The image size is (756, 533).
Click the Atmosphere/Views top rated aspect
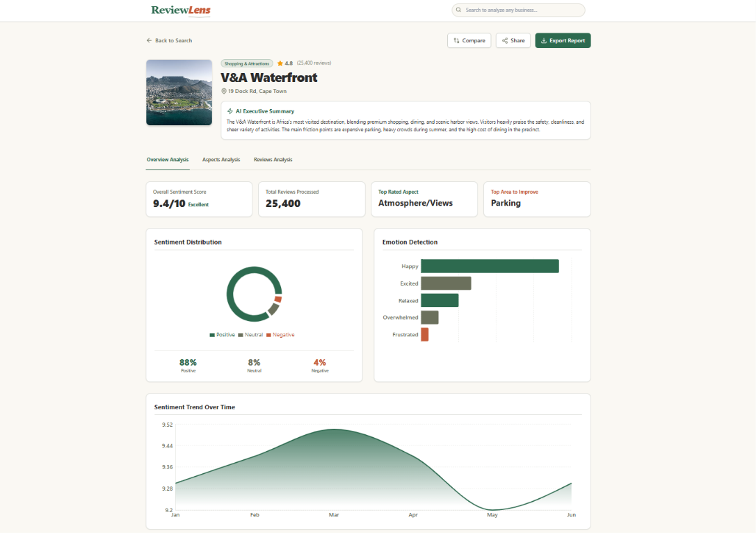pos(415,204)
